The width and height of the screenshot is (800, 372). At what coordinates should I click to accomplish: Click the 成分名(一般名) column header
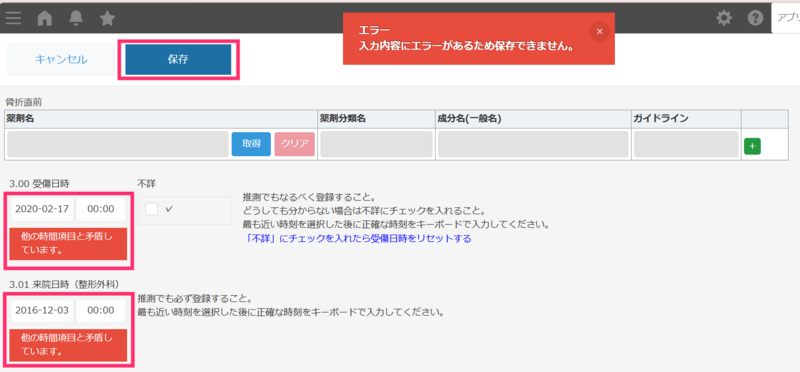click(x=533, y=119)
